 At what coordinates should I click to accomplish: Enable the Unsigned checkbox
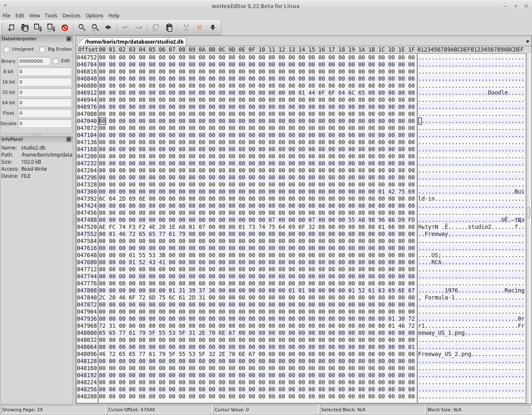tap(7, 49)
